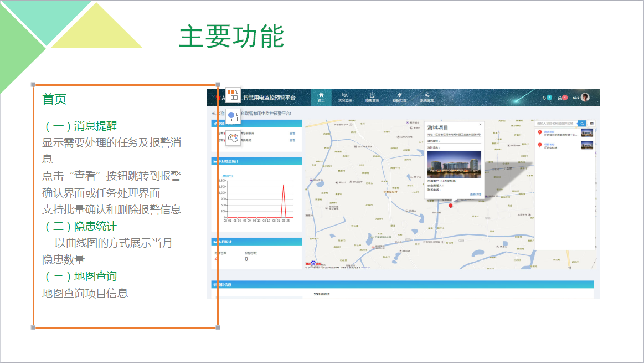Image resolution: width=644 pixels, height=363 pixels.
Task: Open the 隐患管理 navigation icon
Action: (372, 98)
